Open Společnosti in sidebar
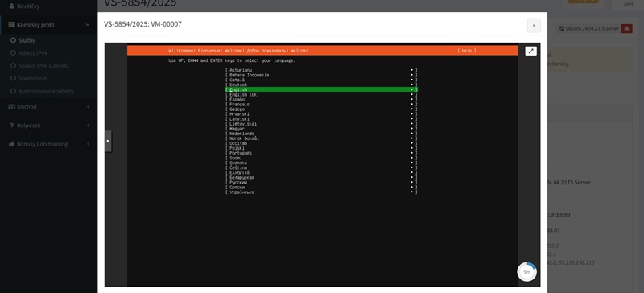 [32, 78]
